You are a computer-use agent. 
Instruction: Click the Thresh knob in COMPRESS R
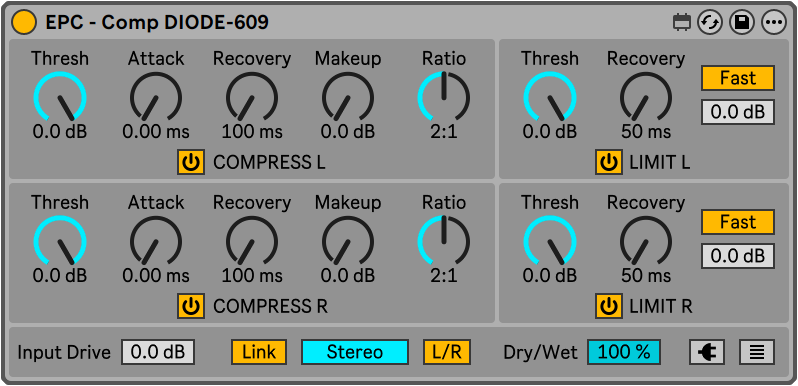pyautogui.click(x=60, y=241)
